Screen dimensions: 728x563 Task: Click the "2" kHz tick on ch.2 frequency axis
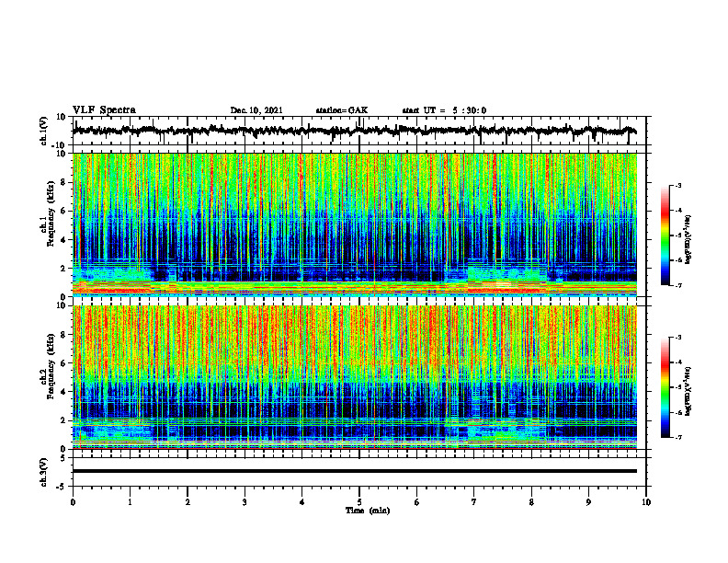63,420
